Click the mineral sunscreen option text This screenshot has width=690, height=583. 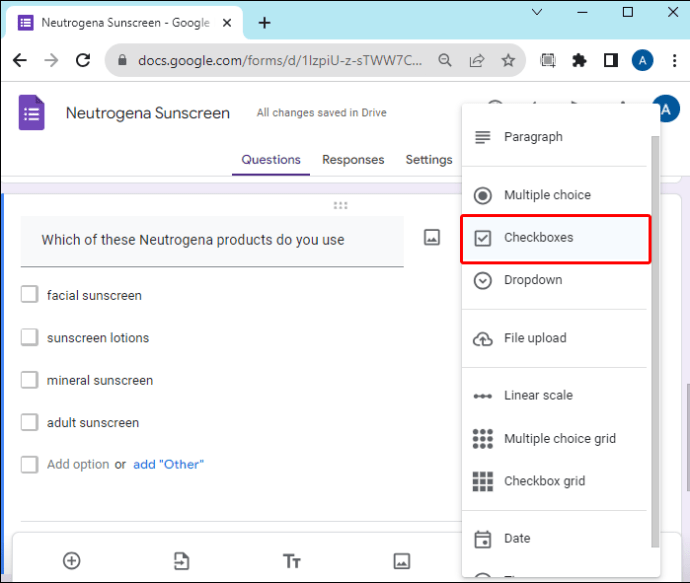pyautogui.click(x=100, y=380)
